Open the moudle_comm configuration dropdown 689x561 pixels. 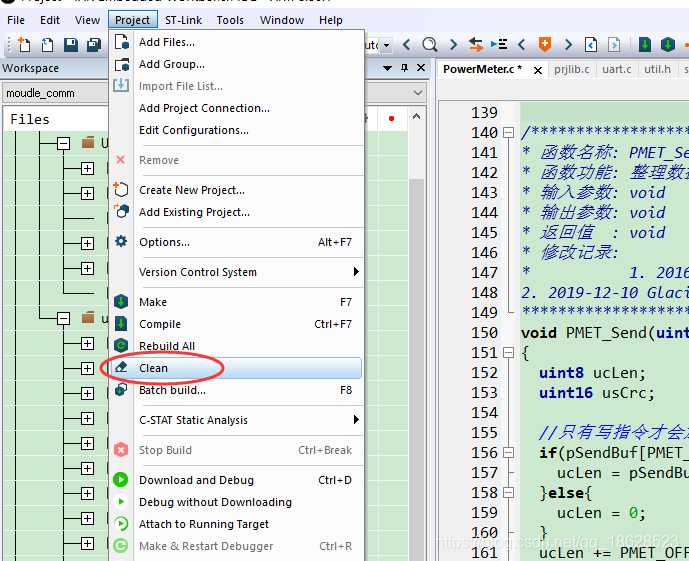pyautogui.click(x=418, y=93)
